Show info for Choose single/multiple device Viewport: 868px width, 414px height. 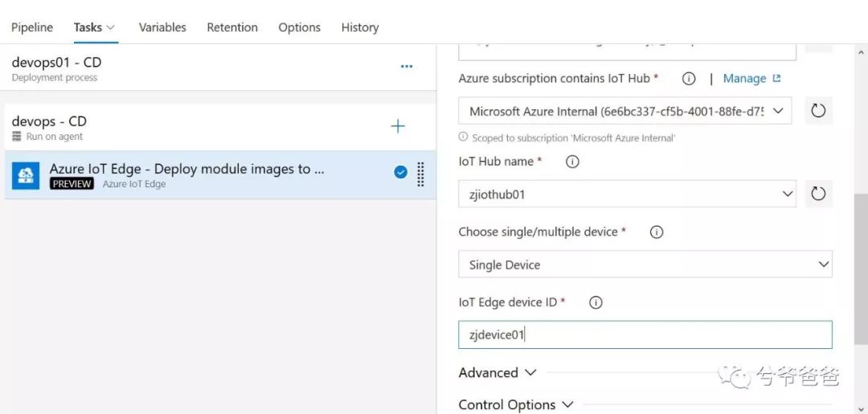coord(656,232)
